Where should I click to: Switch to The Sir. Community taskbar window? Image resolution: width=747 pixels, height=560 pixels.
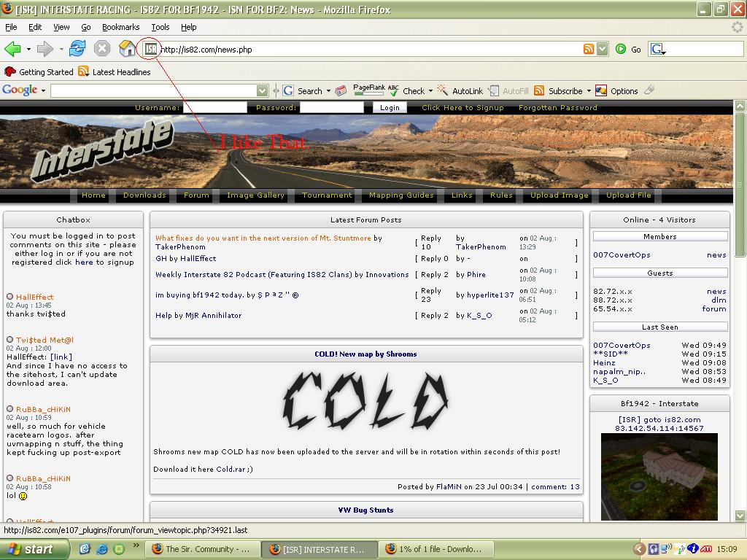202,549
